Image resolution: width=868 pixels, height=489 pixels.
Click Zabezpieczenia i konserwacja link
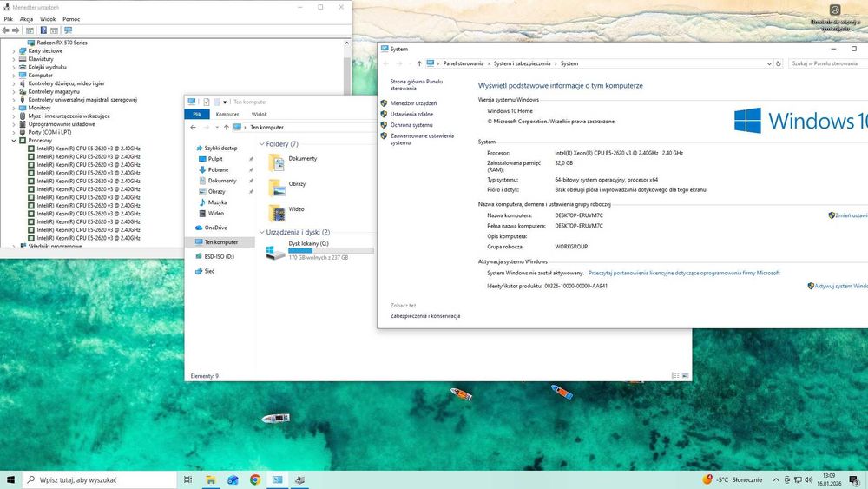(x=425, y=316)
